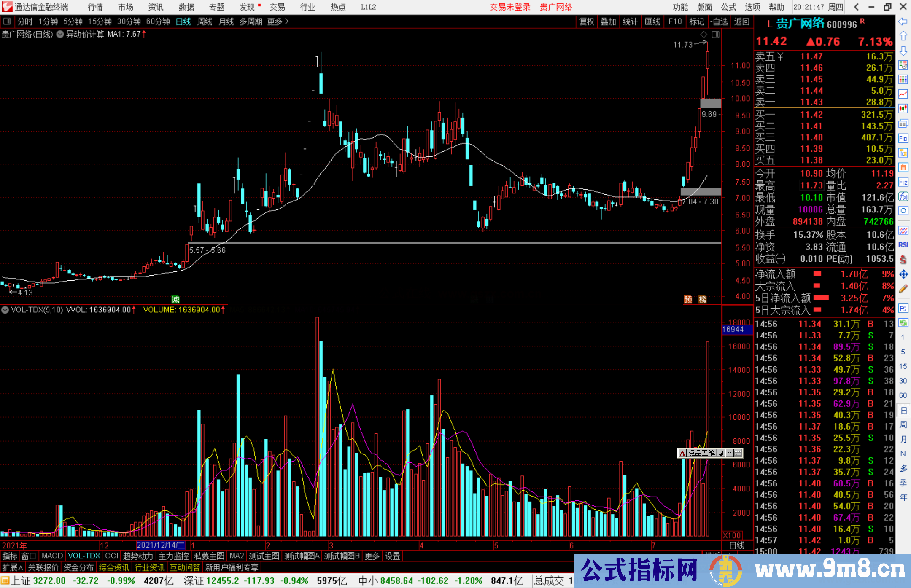Toggle the 叠加 overlay button

(x=608, y=21)
